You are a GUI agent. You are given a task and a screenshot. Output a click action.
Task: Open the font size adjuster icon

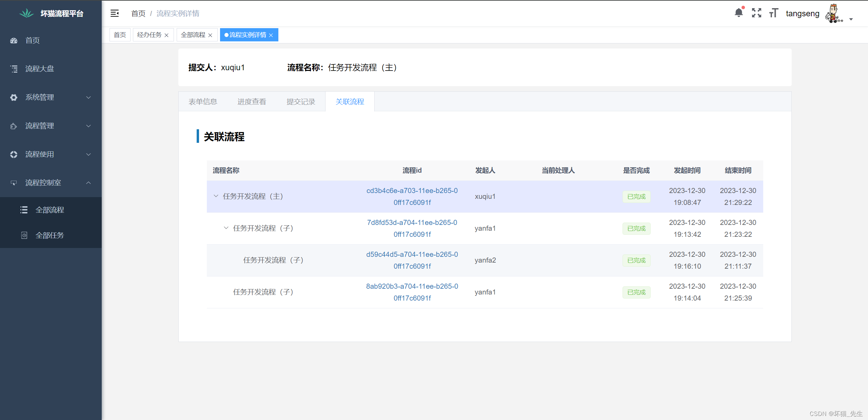click(x=773, y=13)
